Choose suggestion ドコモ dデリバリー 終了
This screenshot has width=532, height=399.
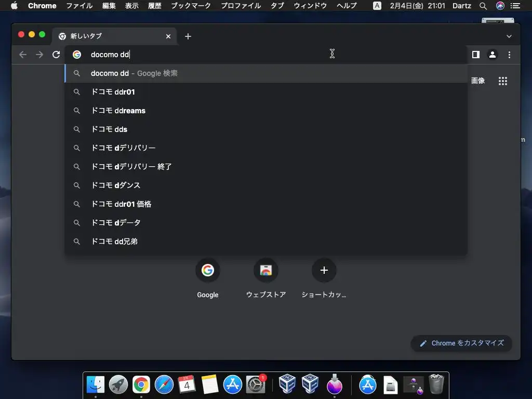(265, 167)
